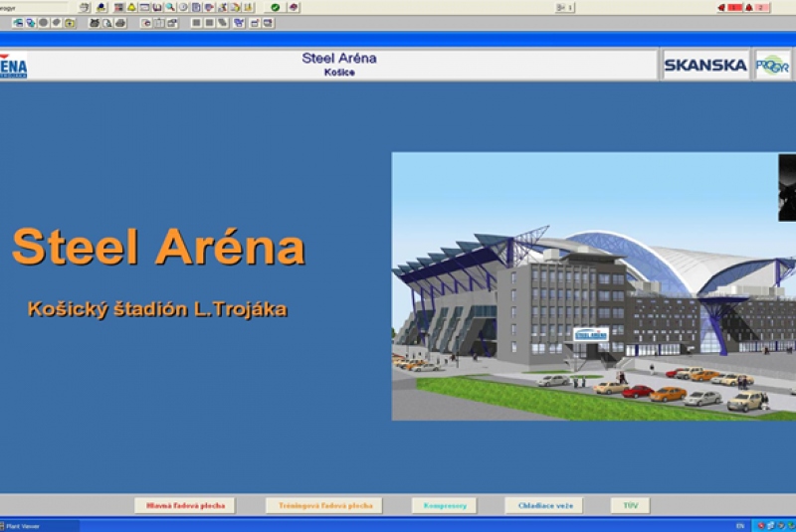Open the Kompresory screen
The image size is (796, 532).
[445, 505]
